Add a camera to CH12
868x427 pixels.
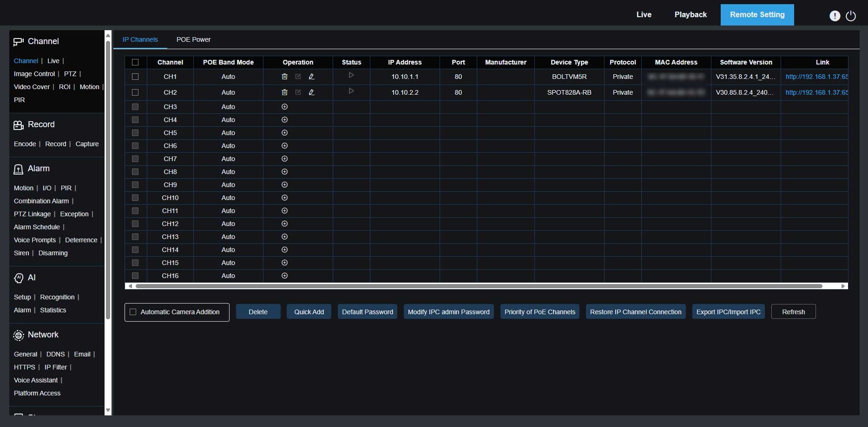[x=285, y=224]
